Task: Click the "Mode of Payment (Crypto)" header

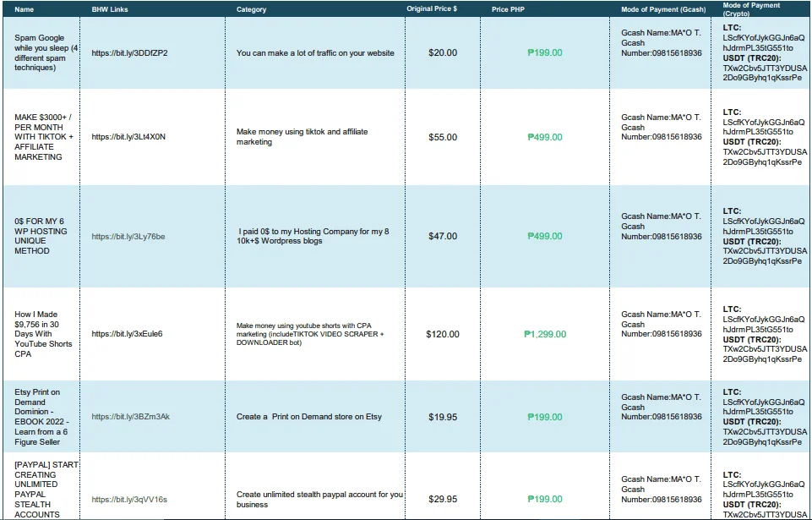Action: (751, 9)
